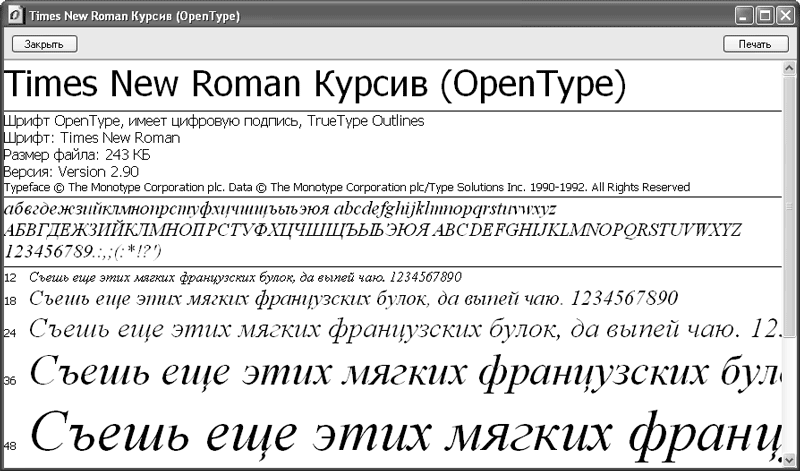Click the 18 point size label
The image size is (800, 471).
[x=10, y=301]
